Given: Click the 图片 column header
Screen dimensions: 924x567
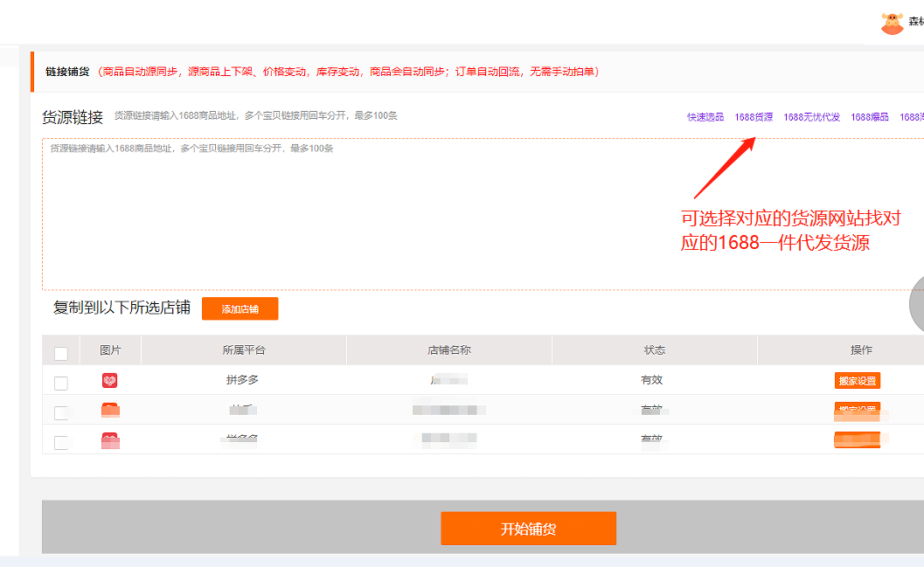Looking at the screenshot, I should 110,350.
